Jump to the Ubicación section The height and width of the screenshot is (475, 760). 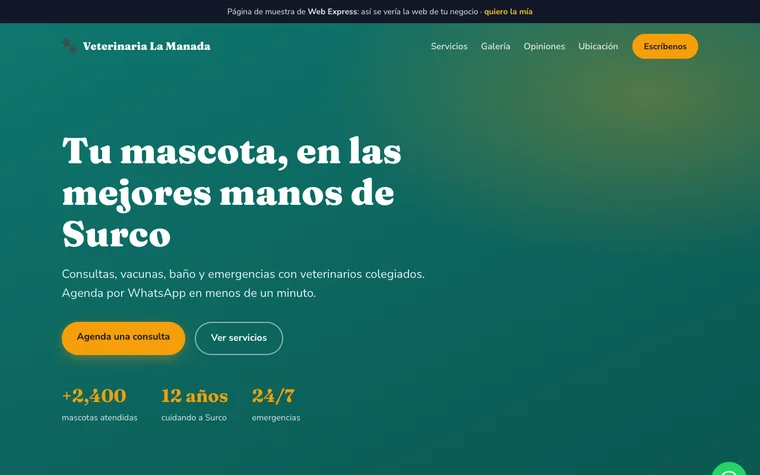pyautogui.click(x=598, y=47)
